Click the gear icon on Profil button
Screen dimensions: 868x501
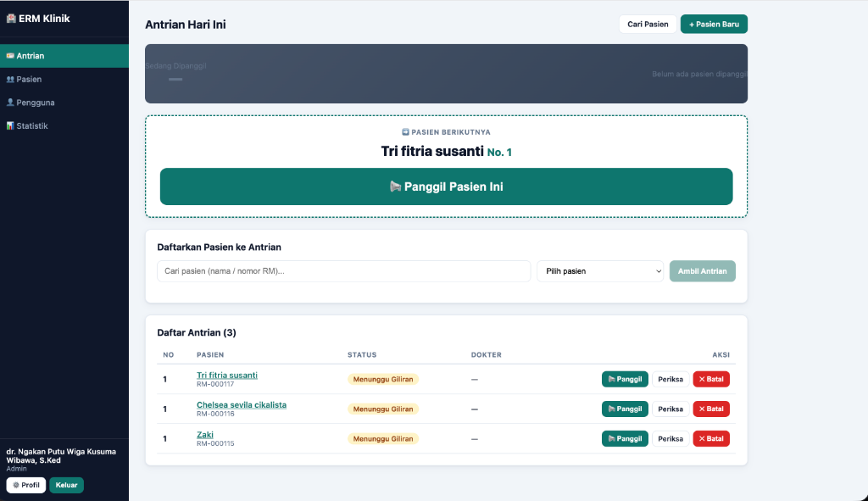[x=16, y=485]
